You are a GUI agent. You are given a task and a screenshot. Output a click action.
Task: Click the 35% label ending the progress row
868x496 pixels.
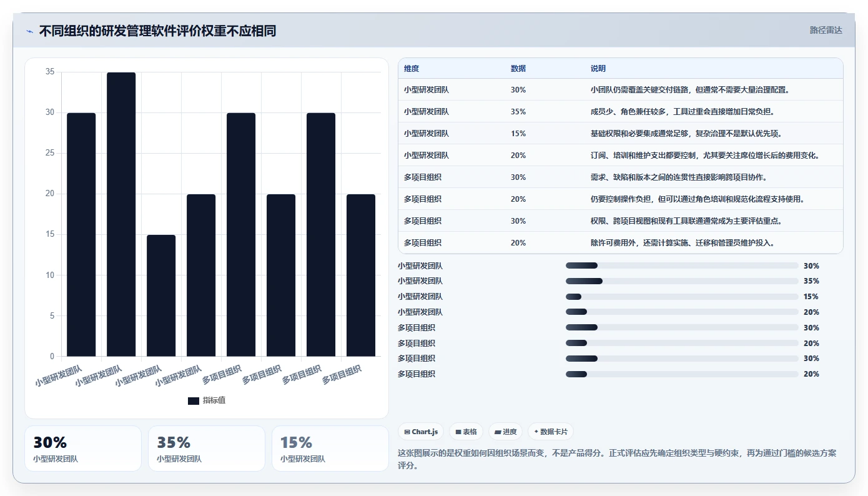(x=811, y=281)
